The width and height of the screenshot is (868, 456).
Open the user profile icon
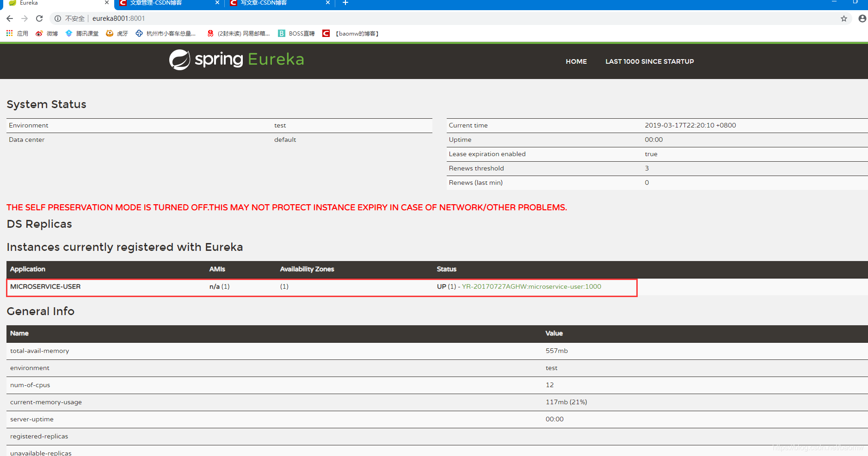[862, 18]
